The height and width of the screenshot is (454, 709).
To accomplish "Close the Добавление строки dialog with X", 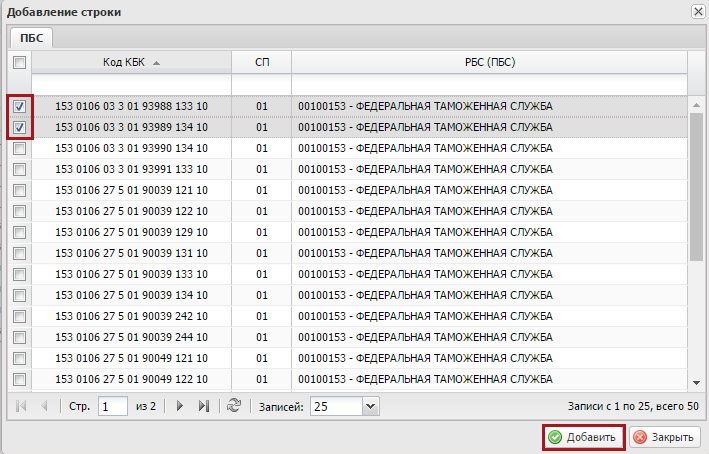I will (697, 11).
